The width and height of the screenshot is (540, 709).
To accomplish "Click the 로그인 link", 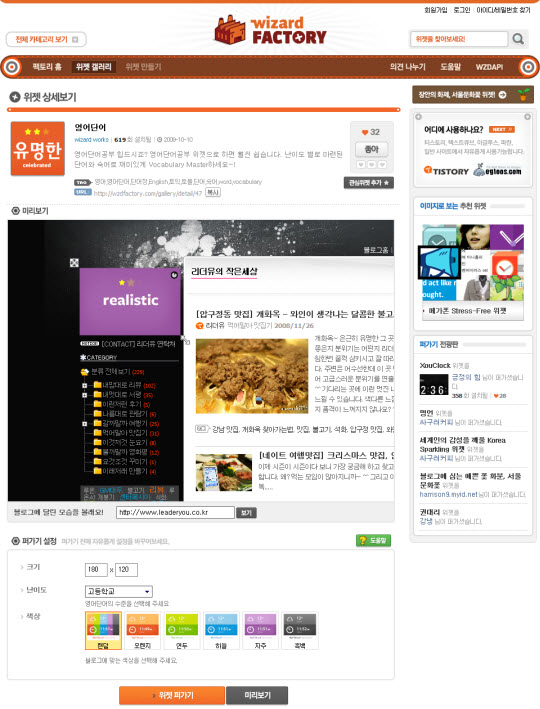I will coord(462,10).
